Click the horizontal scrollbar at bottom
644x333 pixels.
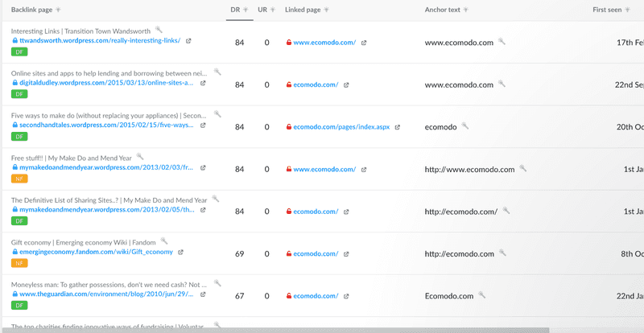pos(275,330)
